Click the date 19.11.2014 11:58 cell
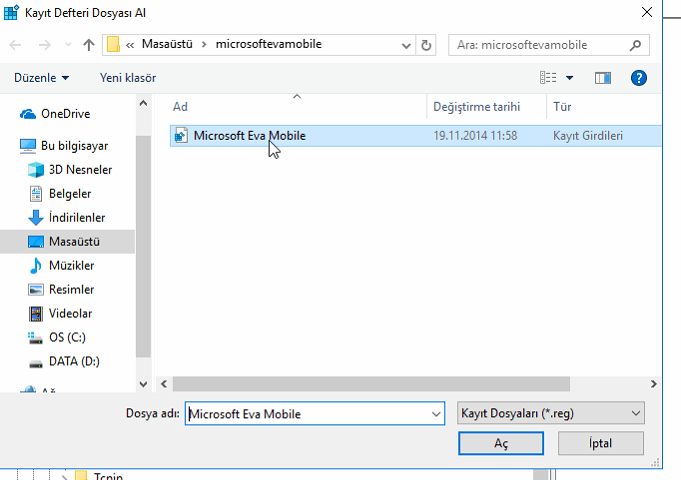This screenshot has height=480, width=681. click(x=475, y=136)
